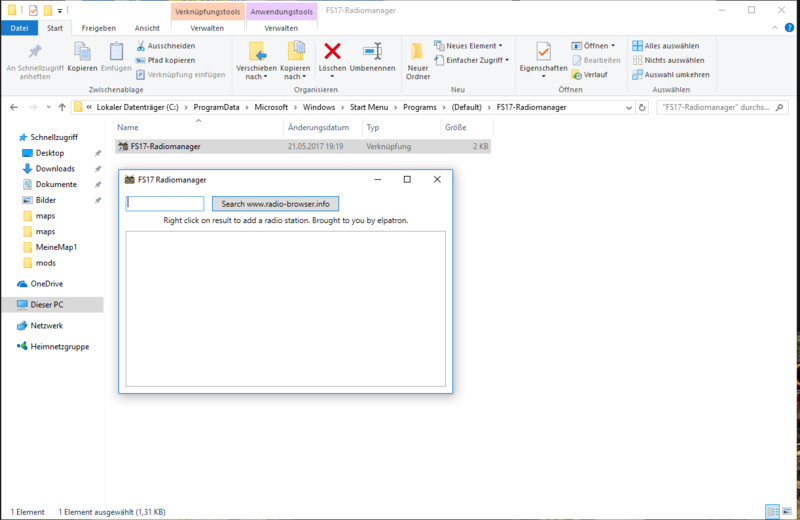The image size is (800, 520).
Task: Click the Verschieben nach icon
Action: point(256,52)
